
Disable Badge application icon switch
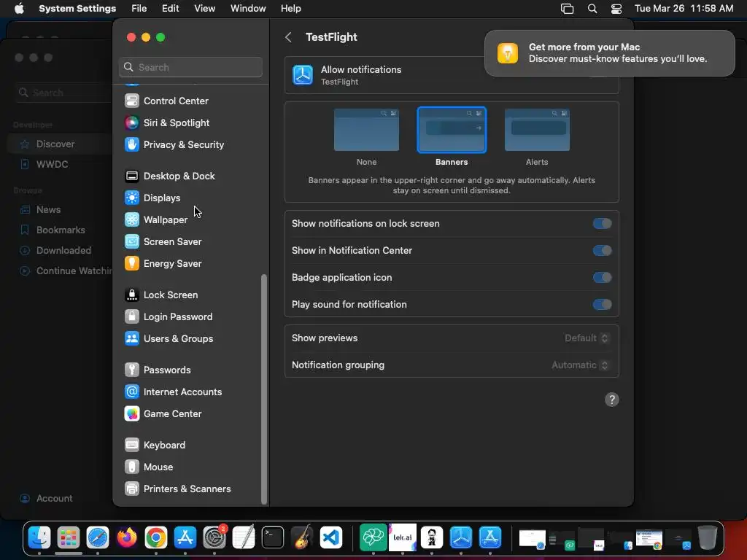tap(602, 278)
